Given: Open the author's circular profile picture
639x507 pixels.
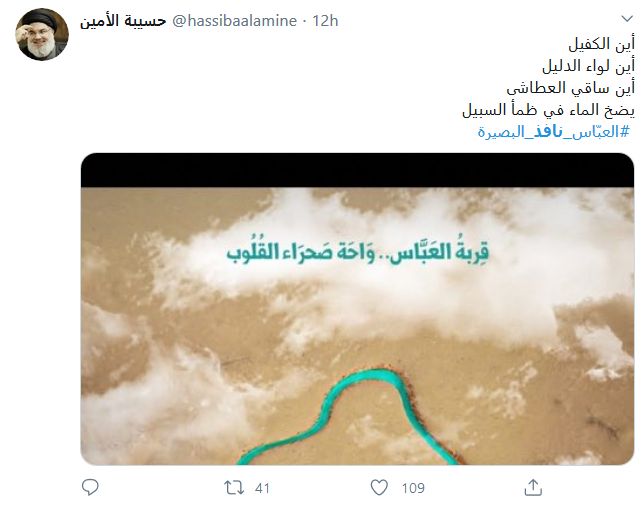Looking at the screenshot, I should point(42,35).
